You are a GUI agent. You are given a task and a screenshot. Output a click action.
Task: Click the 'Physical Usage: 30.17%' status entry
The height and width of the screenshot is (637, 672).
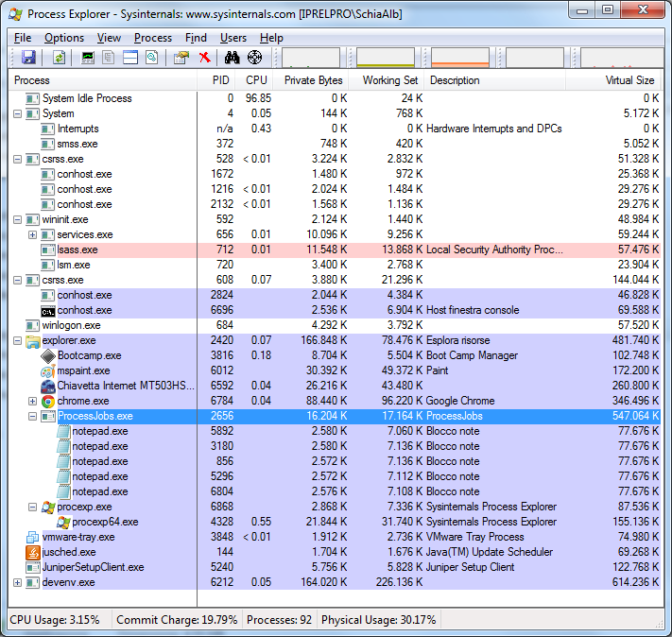coord(378,620)
